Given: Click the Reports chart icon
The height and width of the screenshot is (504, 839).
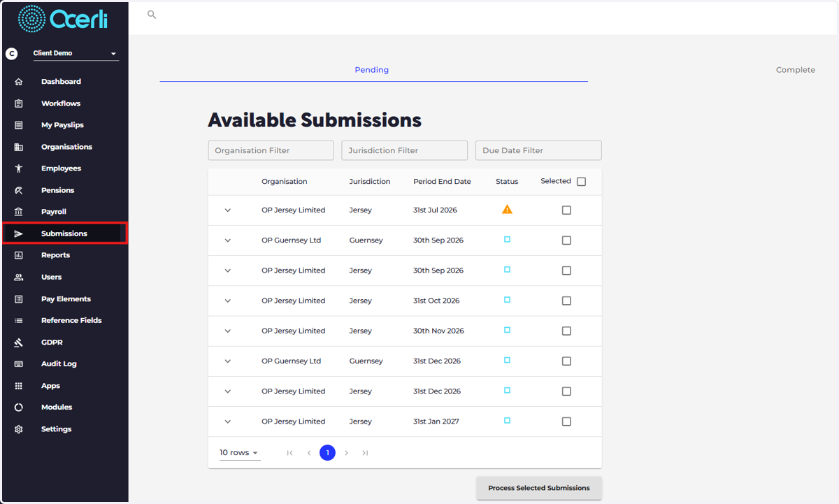Looking at the screenshot, I should point(19,255).
